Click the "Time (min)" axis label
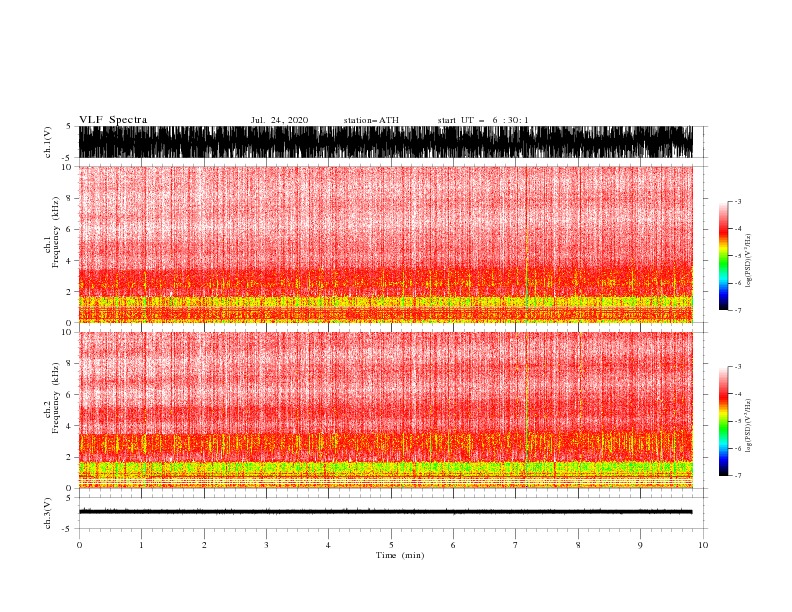 point(400,555)
